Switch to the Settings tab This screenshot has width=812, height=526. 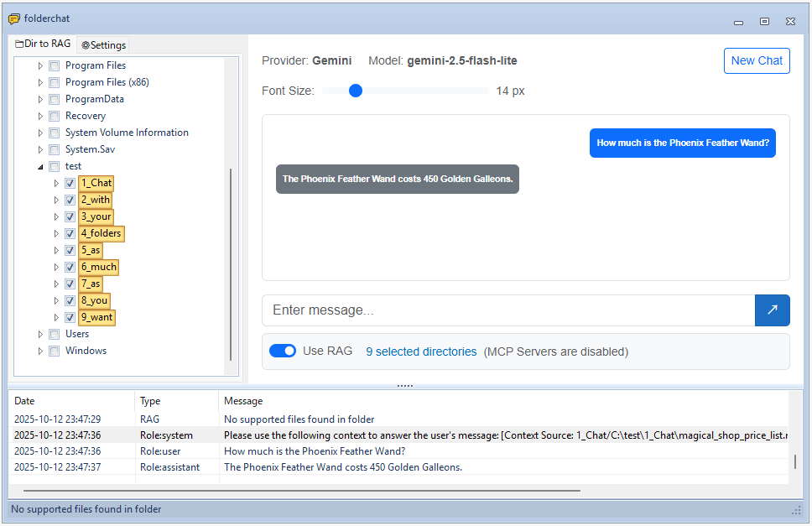[102, 44]
